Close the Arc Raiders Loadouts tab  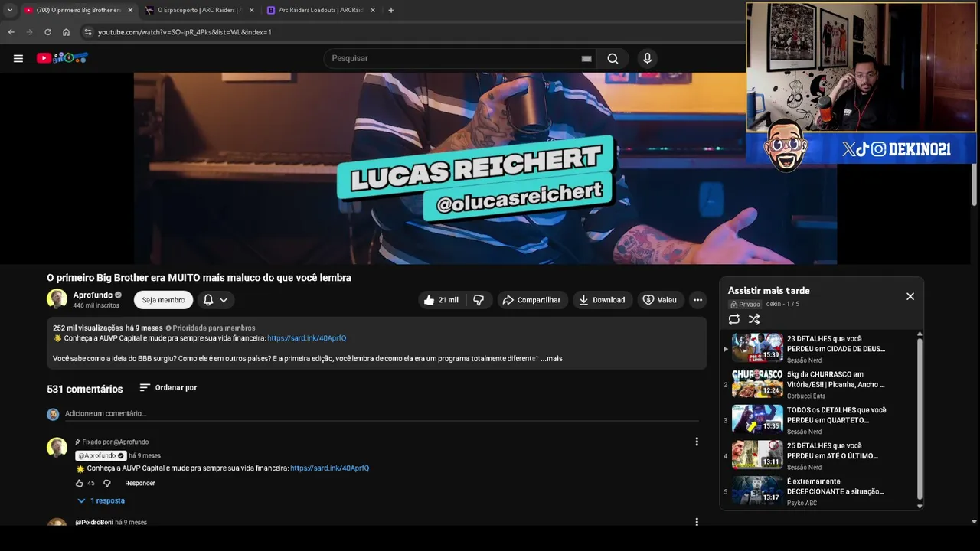click(x=373, y=10)
